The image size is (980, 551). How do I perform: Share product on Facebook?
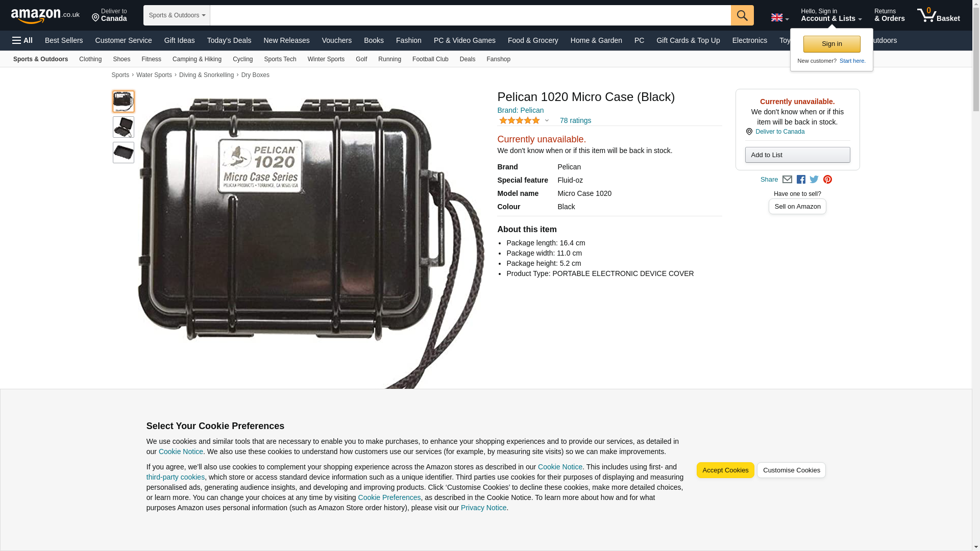pyautogui.click(x=801, y=180)
